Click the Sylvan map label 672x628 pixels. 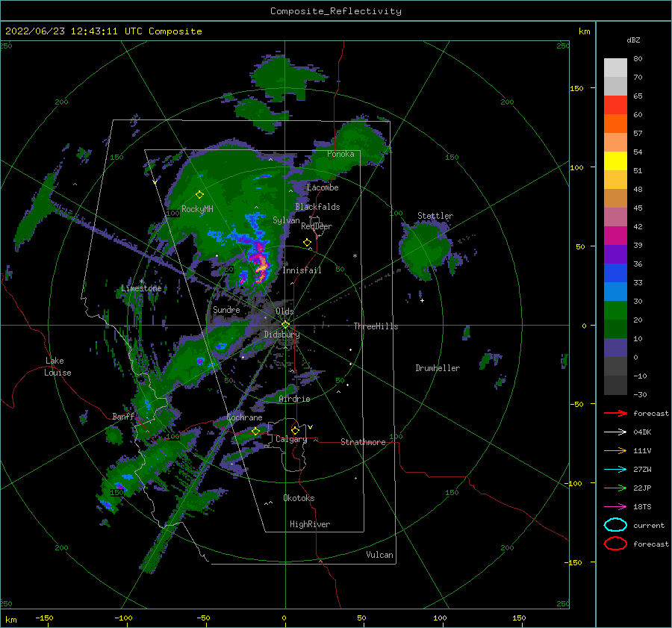pos(286,220)
